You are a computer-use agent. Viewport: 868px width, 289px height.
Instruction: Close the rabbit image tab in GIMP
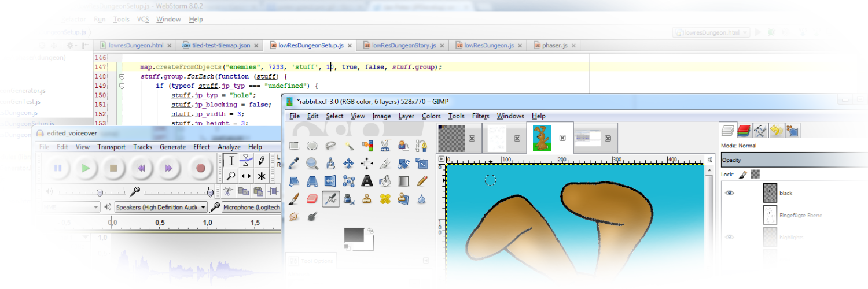tap(562, 139)
